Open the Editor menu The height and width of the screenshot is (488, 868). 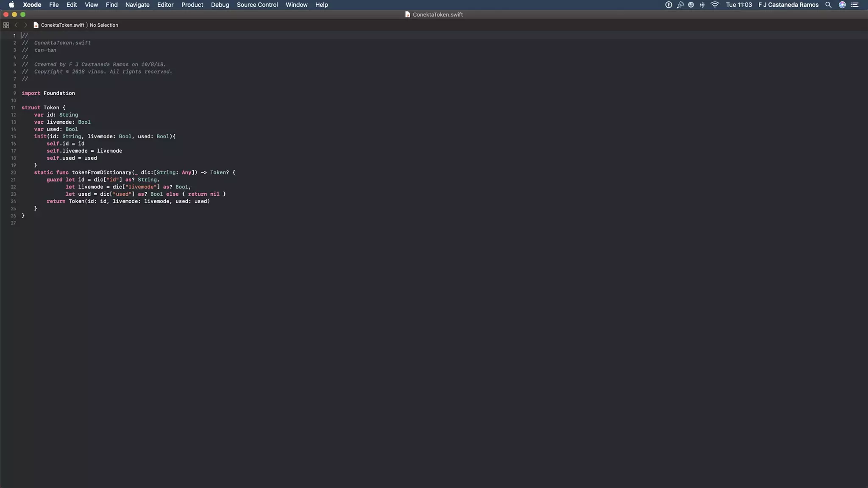pos(165,5)
